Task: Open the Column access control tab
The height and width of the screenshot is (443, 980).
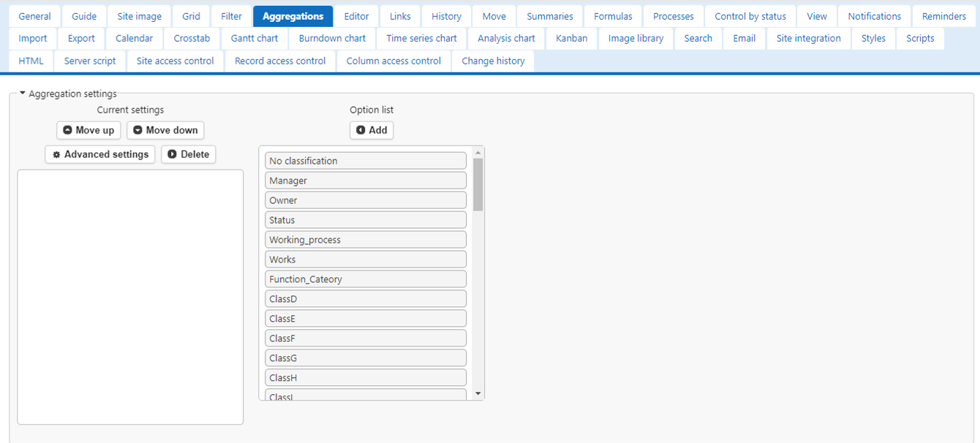Action: tap(393, 61)
